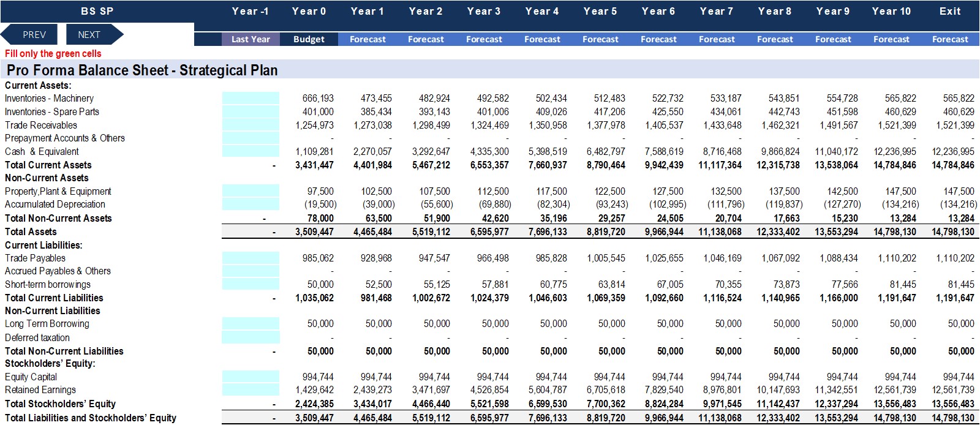Image resolution: width=980 pixels, height=425 pixels.
Task: Click the Year 5 column header
Action: (x=600, y=11)
